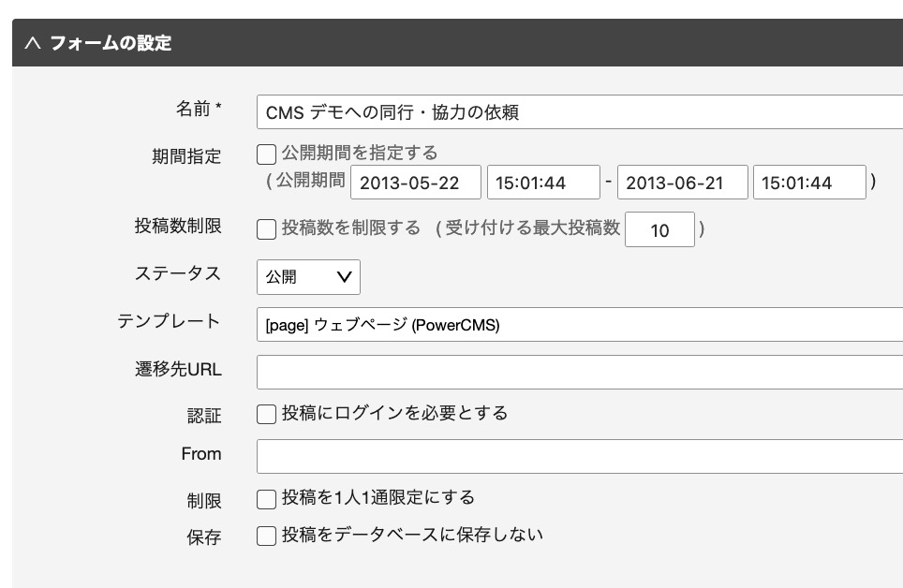Collapse the フォームの設定 section header
Viewport: 903px width, 588px height.
tap(457, 43)
